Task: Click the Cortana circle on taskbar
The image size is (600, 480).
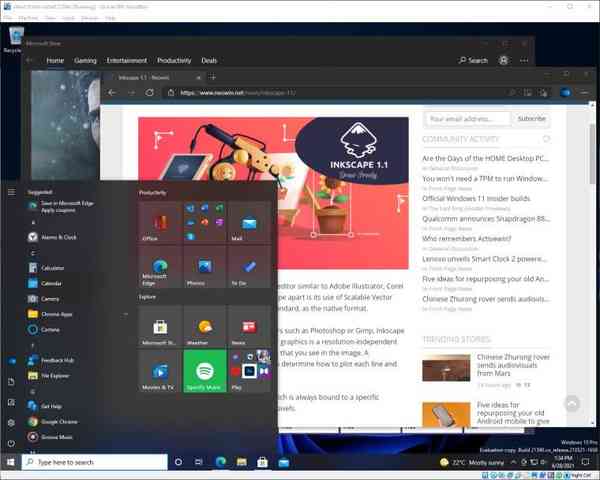Action: coord(178,462)
